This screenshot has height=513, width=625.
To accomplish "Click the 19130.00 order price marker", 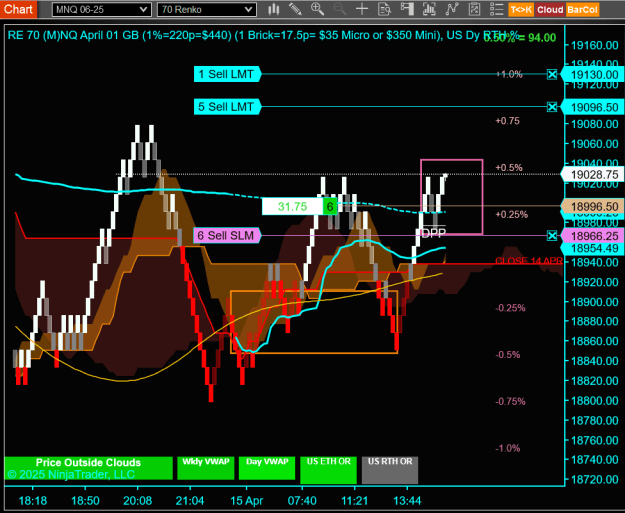I will pos(594,75).
